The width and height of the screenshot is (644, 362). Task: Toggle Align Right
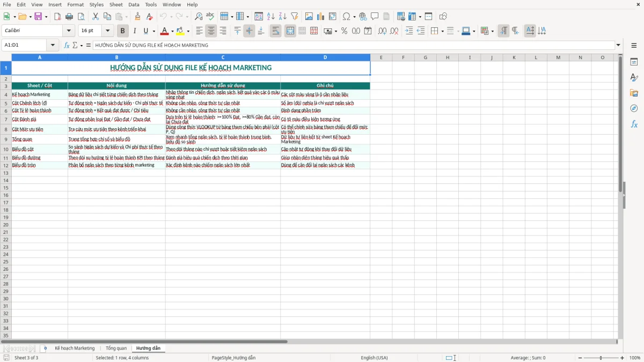click(223, 31)
